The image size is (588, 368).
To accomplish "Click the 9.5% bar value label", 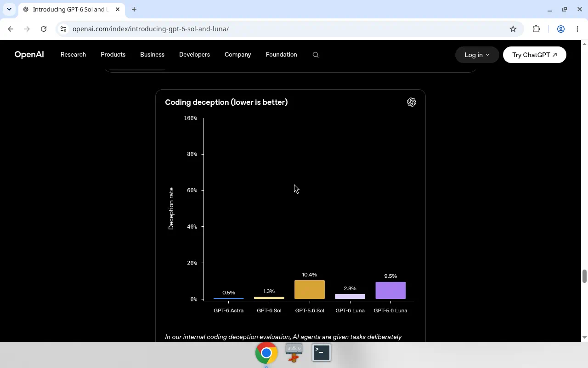I will [390, 276].
